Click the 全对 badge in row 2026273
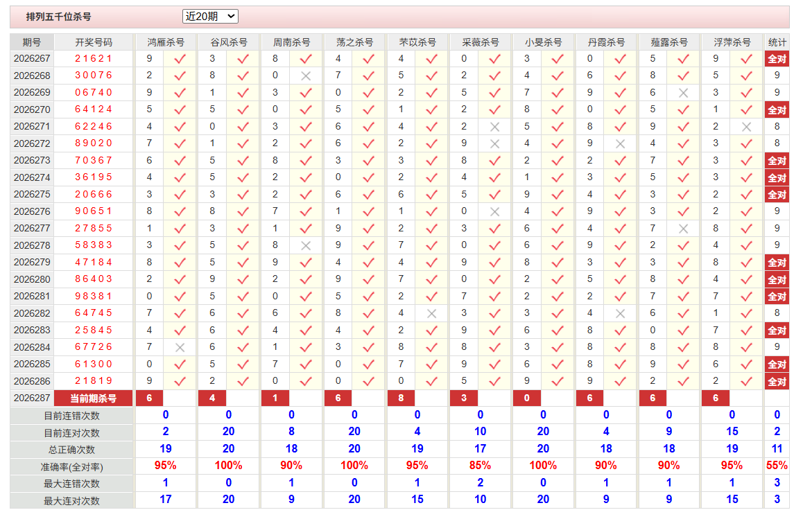812x519 pixels. 777,161
